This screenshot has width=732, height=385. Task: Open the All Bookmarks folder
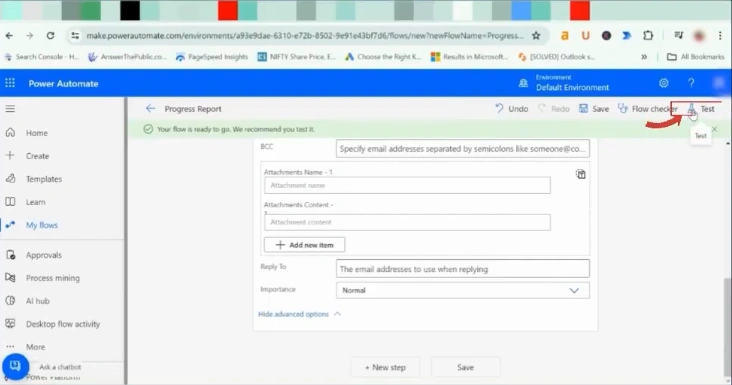pyautogui.click(x=696, y=57)
